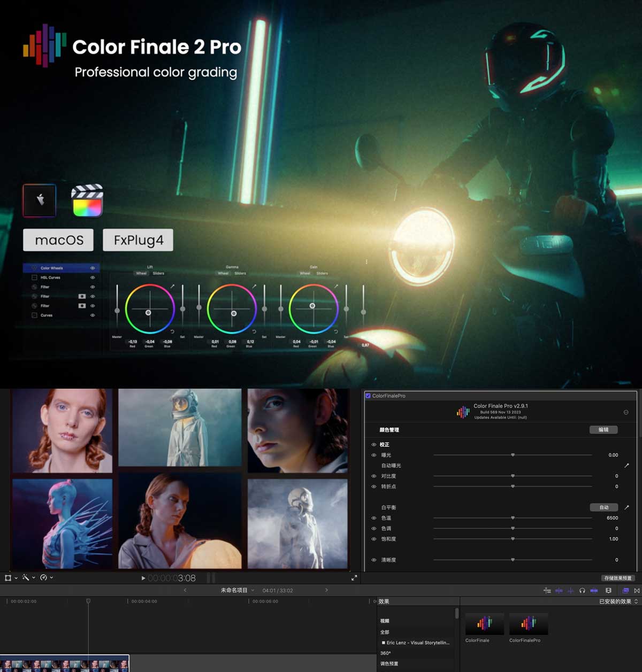Viewport: 642px width, 672px height.
Task: Click the skimming icon in timeline toolbar
Action: [x=559, y=591]
